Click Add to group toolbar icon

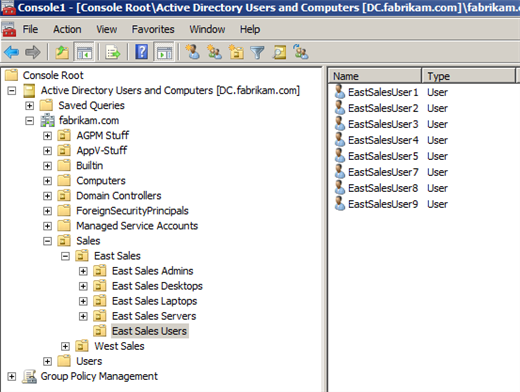301,52
